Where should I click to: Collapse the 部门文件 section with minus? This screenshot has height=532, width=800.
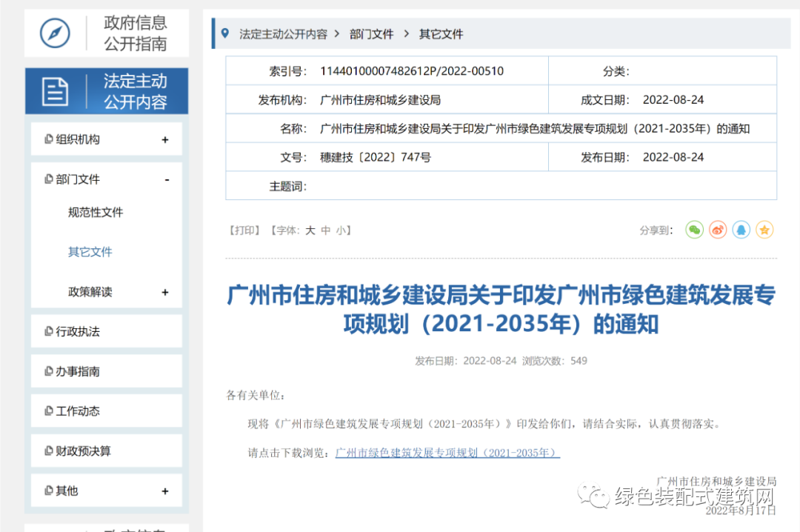click(x=167, y=180)
